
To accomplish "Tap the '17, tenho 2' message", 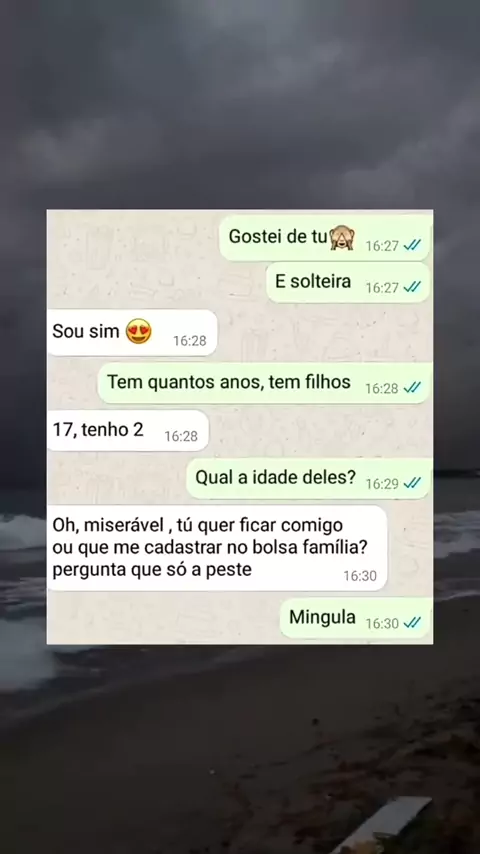I will 128,430.
